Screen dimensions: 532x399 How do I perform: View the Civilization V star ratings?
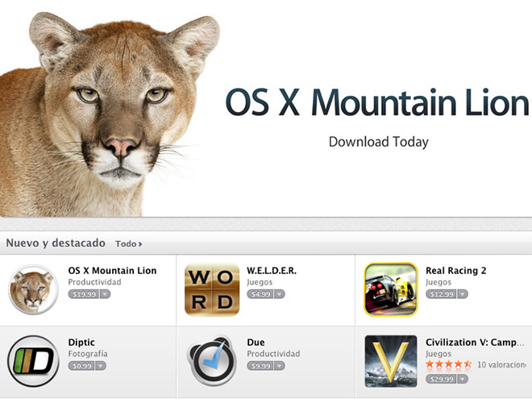[x=448, y=364]
